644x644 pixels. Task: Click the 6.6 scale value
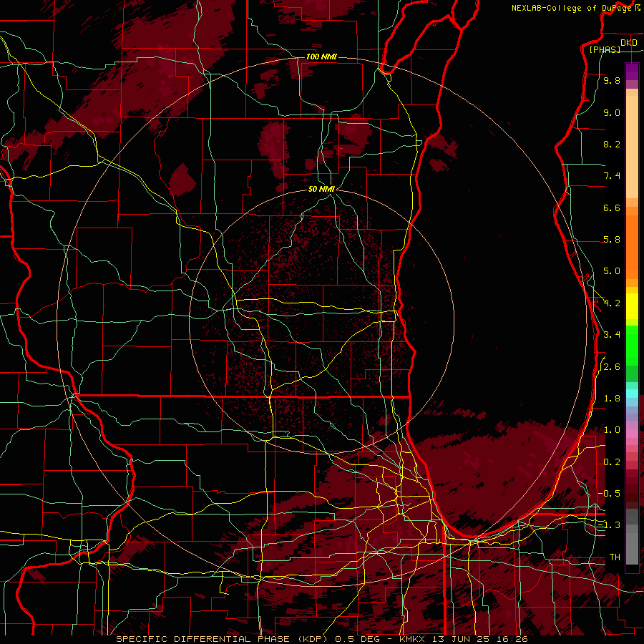(612, 208)
